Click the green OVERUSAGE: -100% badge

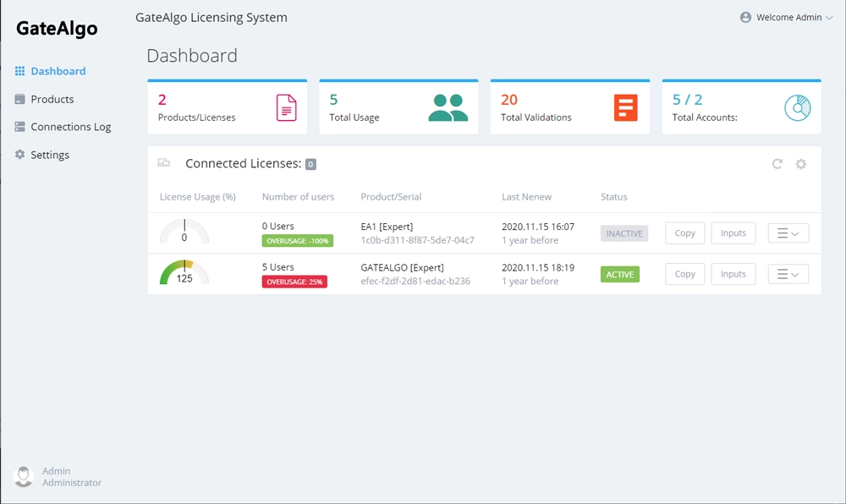click(x=297, y=241)
